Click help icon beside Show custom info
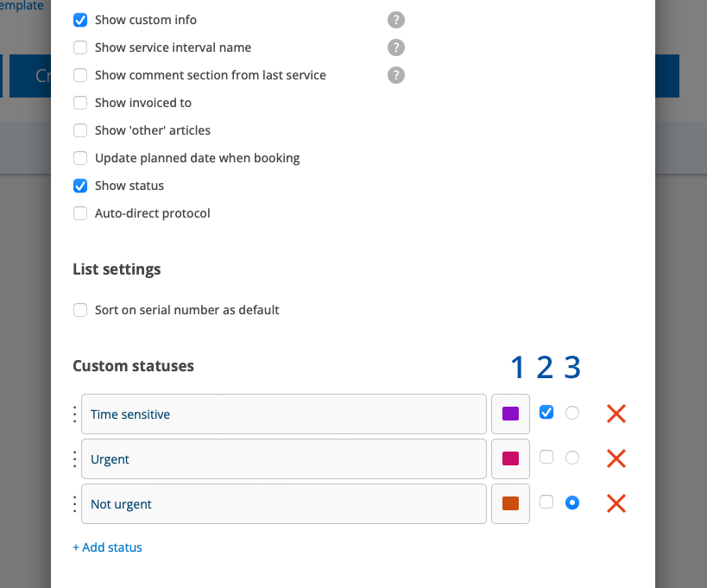Viewport: 707px width, 588px height. point(396,20)
